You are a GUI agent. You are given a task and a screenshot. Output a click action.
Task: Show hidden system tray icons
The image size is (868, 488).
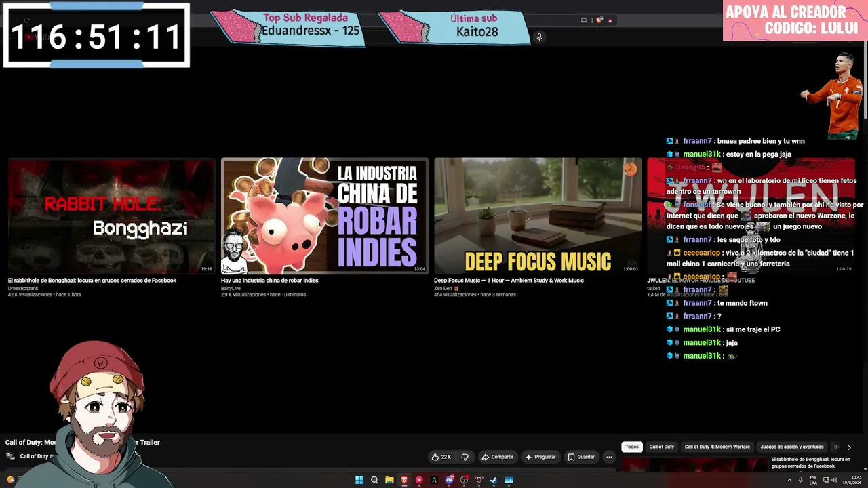(x=789, y=480)
